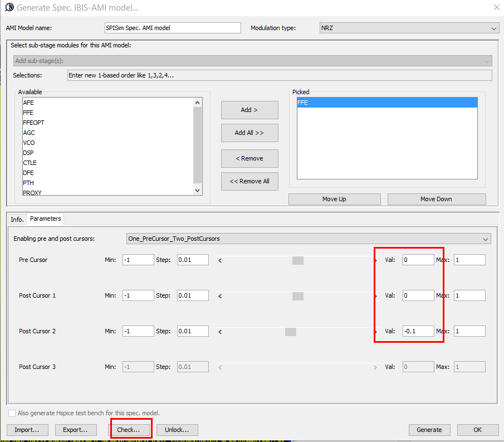The width and height of the screenshot is (504, 442).
Task: Click the Move Down button
Action: tap(436, 199)
